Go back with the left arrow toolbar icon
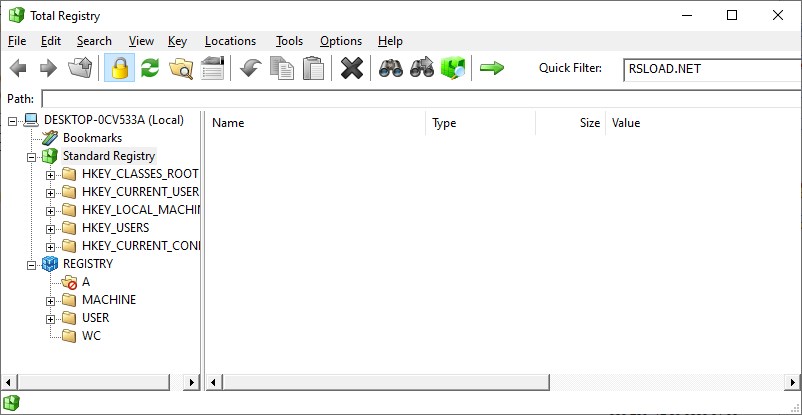 18,68
